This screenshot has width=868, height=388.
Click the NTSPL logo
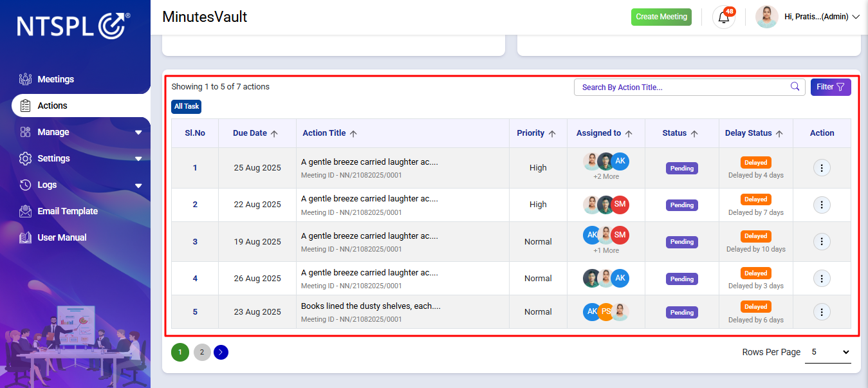tap(73, 26)
